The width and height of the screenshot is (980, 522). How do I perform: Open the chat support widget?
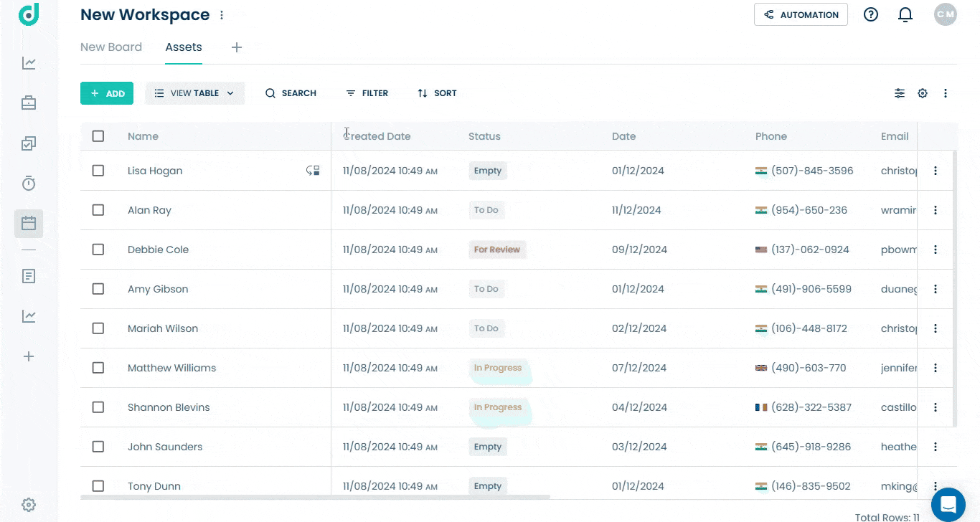pyautogui.click(x=948, y=504)
